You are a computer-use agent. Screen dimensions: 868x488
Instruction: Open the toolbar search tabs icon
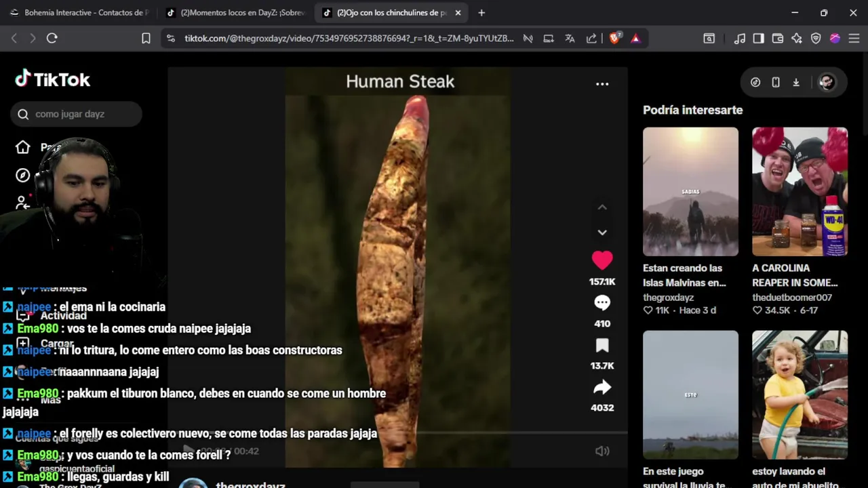709,39
